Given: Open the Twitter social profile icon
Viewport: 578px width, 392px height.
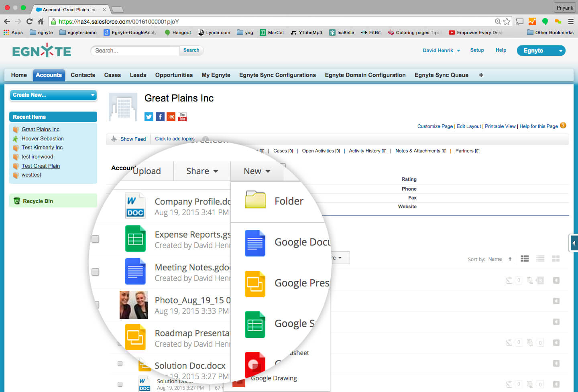Looking at the screenshot, I should 149,117.
